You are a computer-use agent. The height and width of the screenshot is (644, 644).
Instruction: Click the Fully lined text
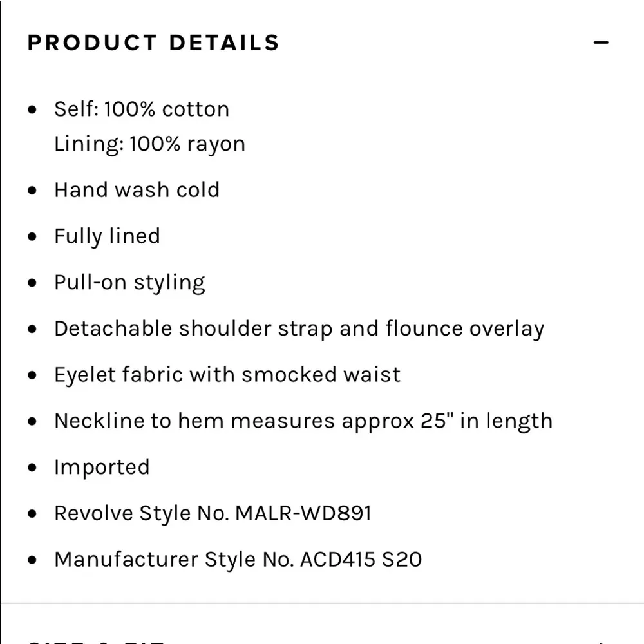[107, 236]
